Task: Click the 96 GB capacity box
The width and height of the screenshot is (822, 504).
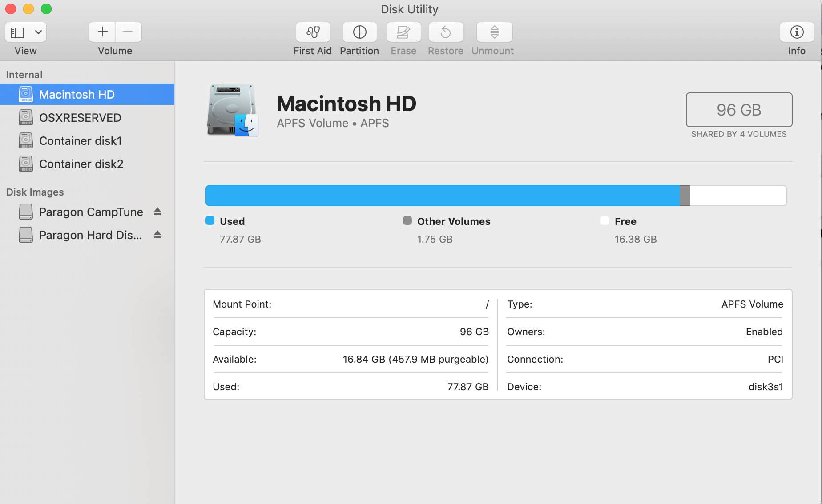Action: click(739, 110)
